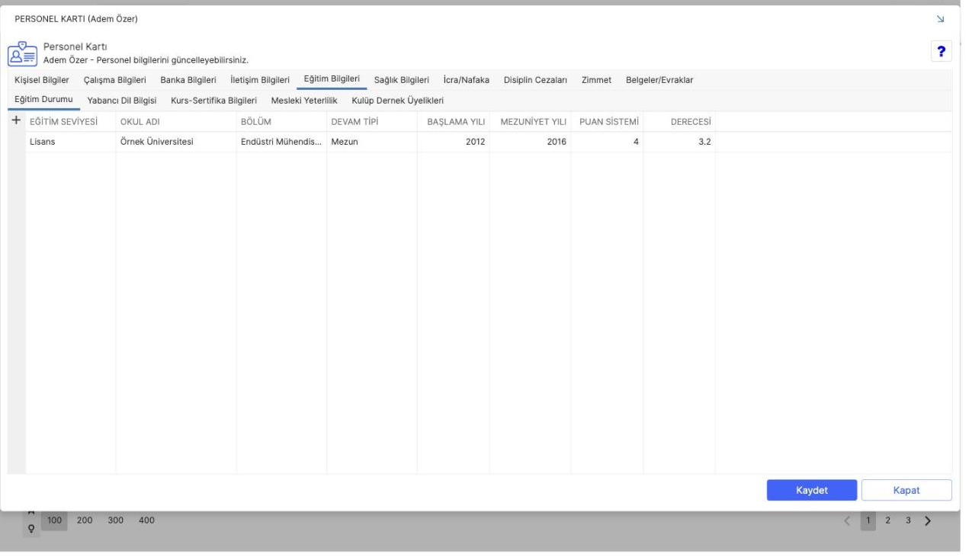Open the İcra/Nafaka tab
Image resolution: width=969 pixels, height=560 pixels.
pyautogui.click(x=466, y=80)
